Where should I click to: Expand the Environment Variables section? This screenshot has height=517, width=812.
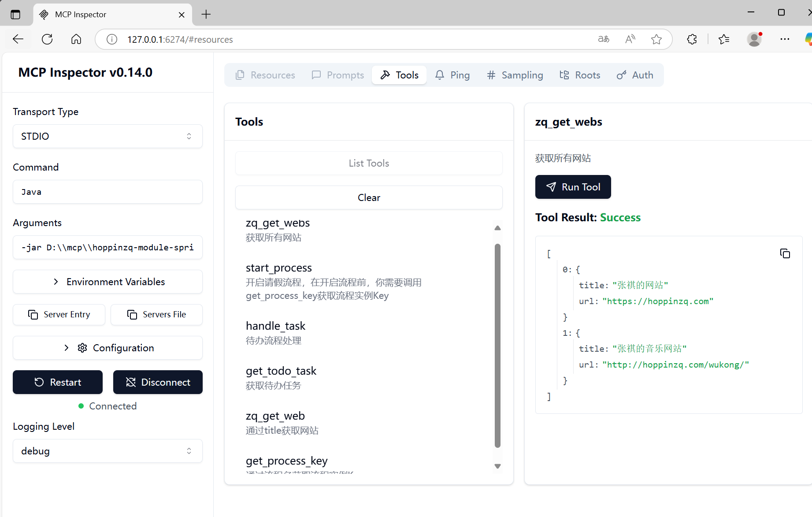point(108,282)
